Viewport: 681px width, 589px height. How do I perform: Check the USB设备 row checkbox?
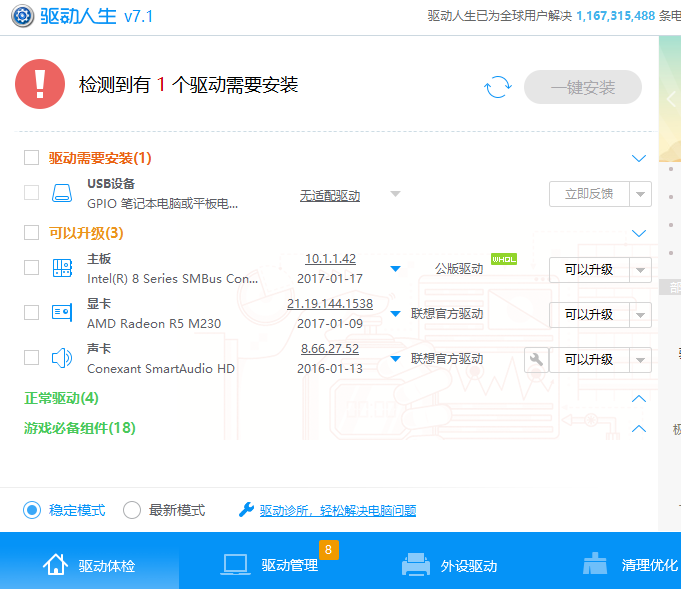pyautogui.click(x=31, y=193)
